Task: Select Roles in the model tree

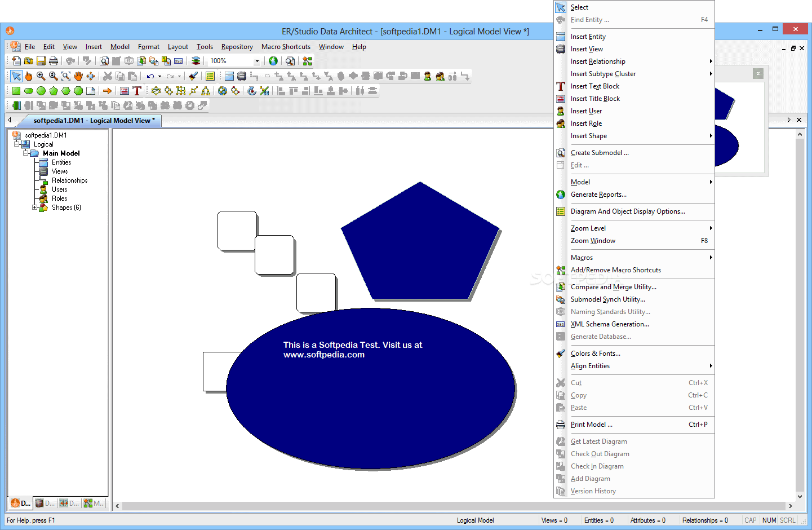Action: [x=59, y=198]
